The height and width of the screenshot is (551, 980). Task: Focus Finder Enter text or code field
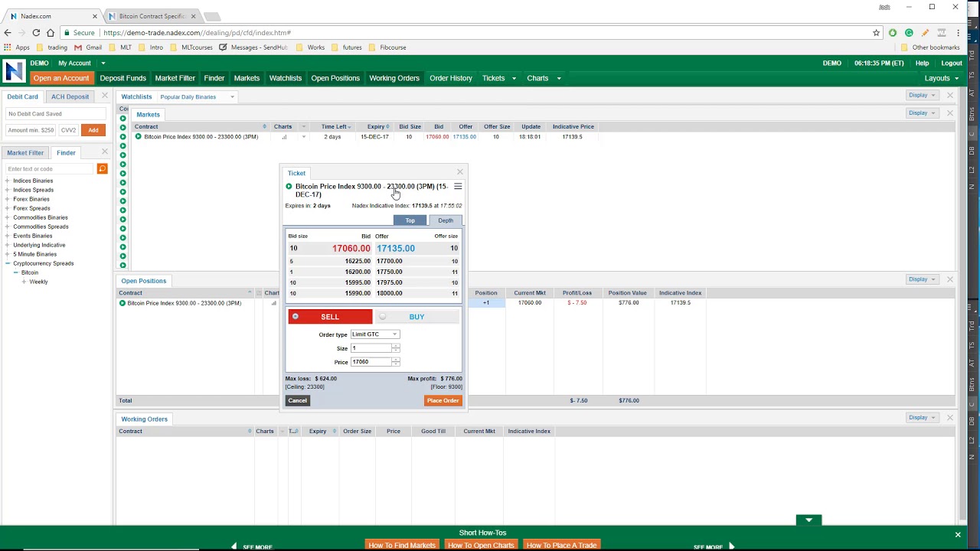click(51, 168)
